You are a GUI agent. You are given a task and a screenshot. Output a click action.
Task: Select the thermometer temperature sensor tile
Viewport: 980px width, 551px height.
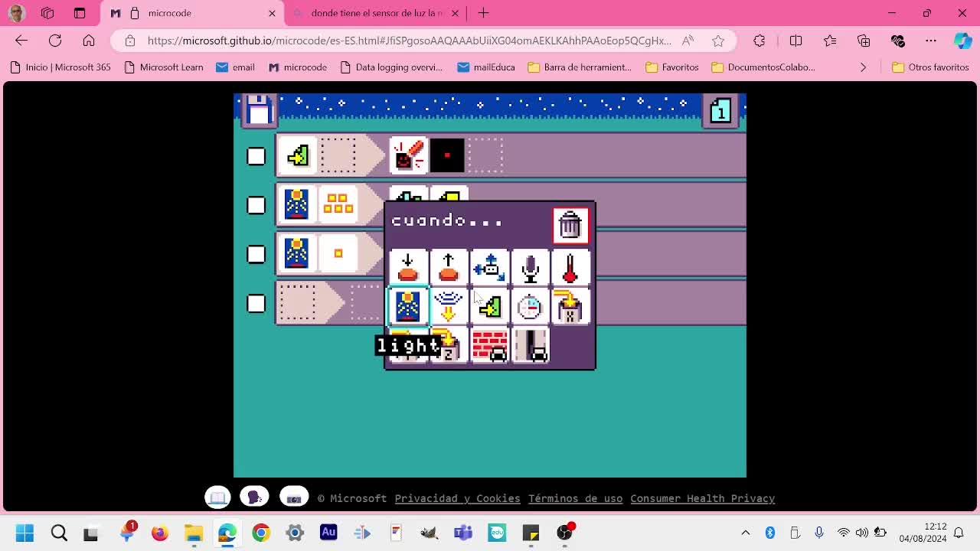[570, 266]
